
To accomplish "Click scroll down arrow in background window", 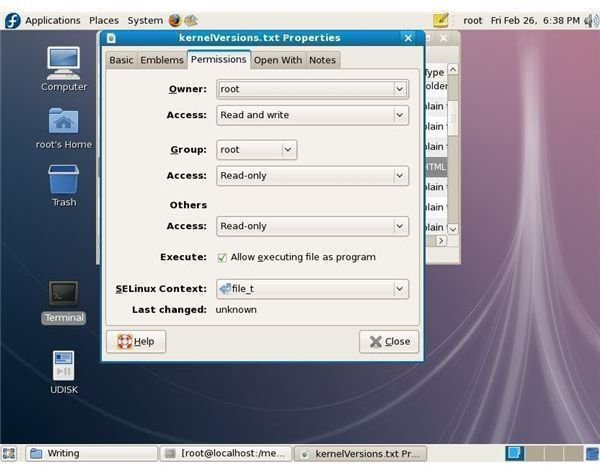I will coord(453,229).
